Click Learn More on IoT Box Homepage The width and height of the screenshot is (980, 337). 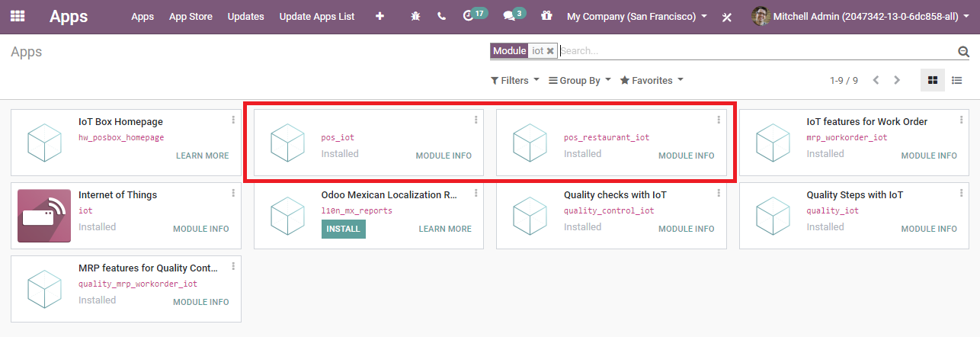point(202,156)
